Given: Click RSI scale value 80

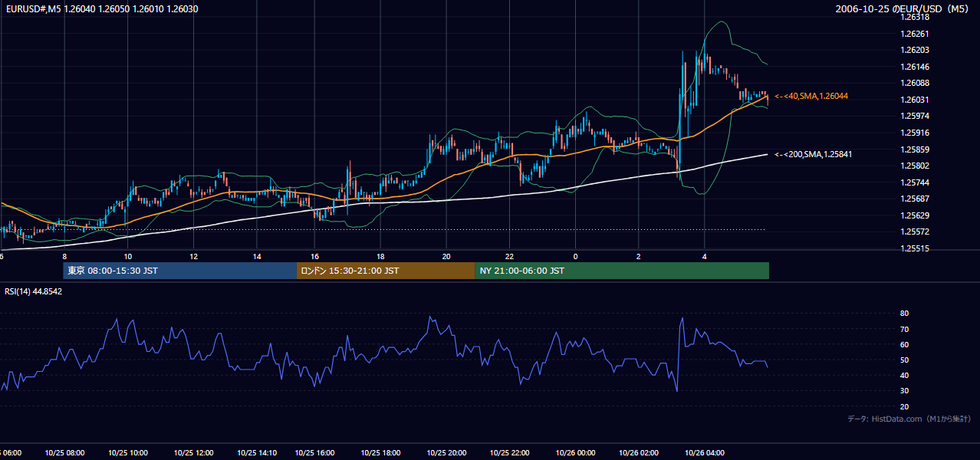Looking at the screenshot, I should tap(904, 314).
